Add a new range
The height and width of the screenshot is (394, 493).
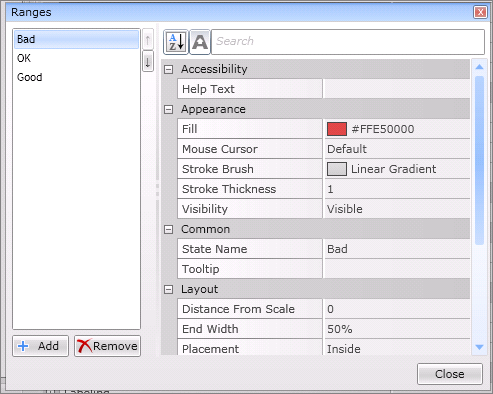tap(40, 346)
